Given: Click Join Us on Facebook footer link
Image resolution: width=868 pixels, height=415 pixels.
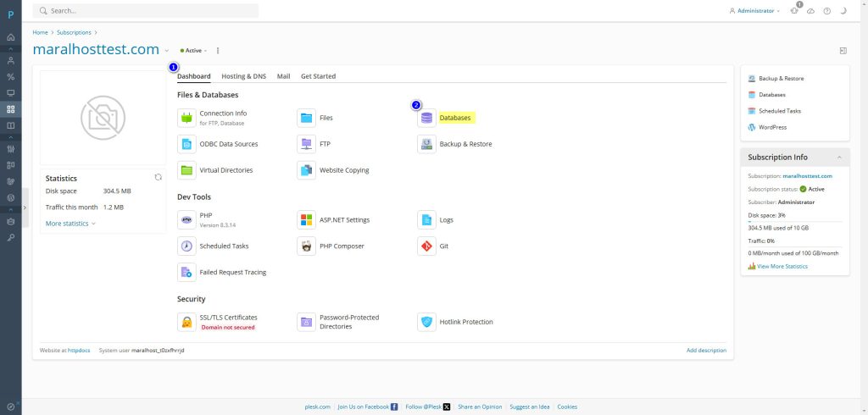Looking at the screenshot, I should click(368, 407).
